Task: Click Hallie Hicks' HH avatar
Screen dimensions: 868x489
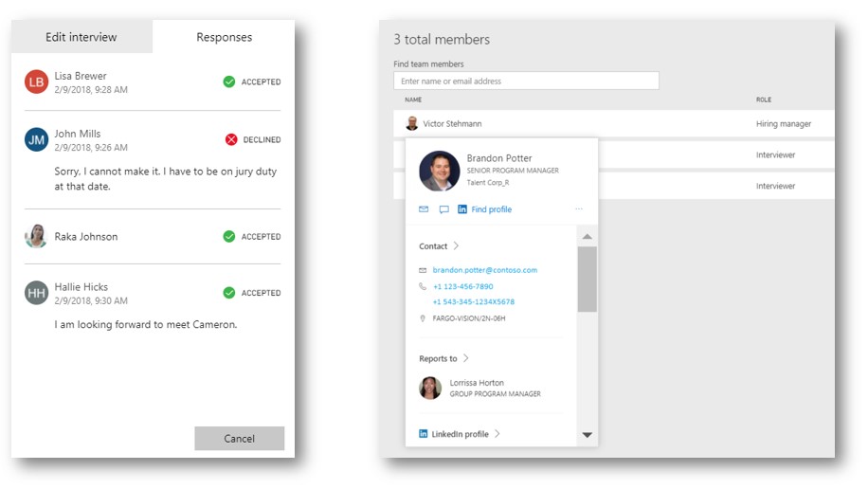Action: 36,293
